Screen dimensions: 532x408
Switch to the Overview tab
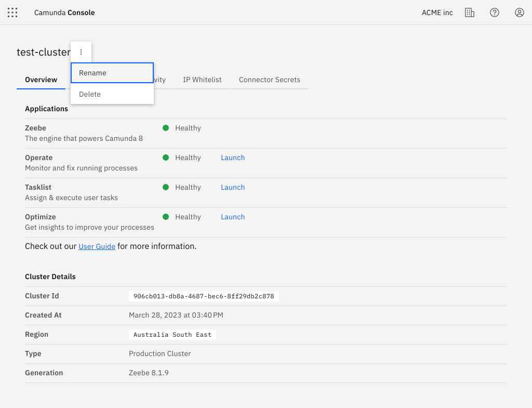(41, 80)
